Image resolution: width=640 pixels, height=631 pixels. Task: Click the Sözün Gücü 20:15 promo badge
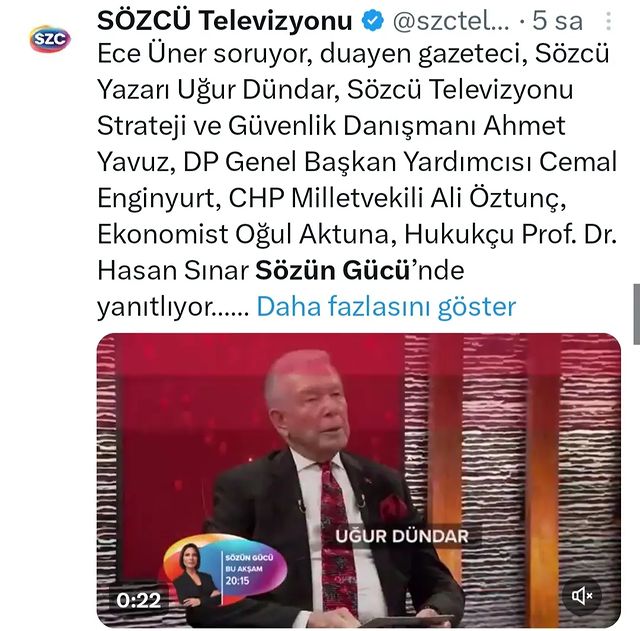(x=225, y=570)
